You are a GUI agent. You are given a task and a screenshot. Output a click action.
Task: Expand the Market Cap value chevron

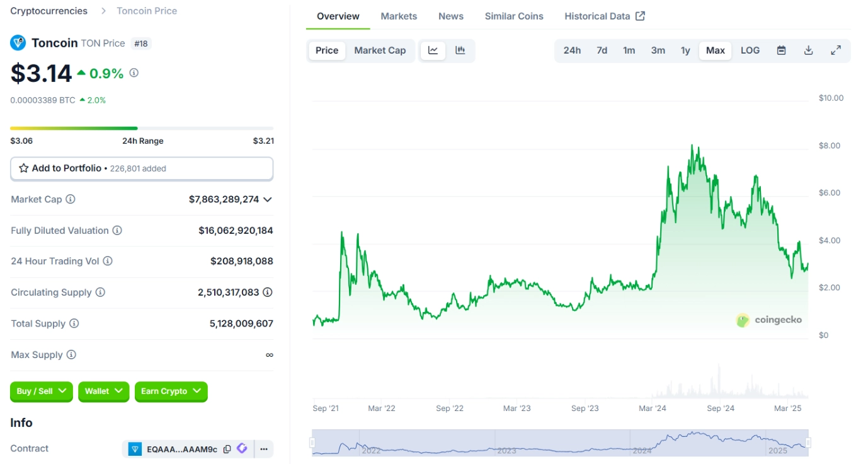coord(268,199)
